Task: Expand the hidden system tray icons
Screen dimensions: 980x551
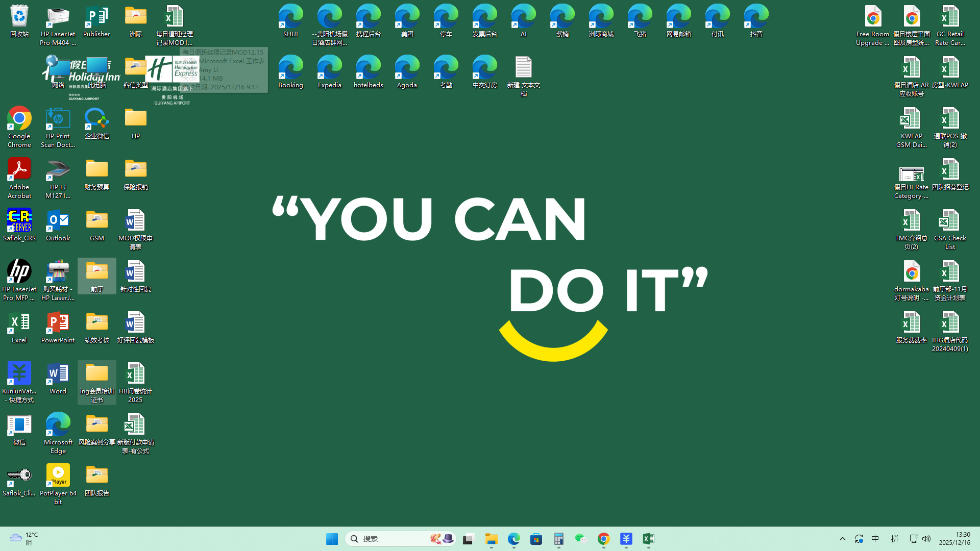Action: pyautogui.click(x=843, y=539)
